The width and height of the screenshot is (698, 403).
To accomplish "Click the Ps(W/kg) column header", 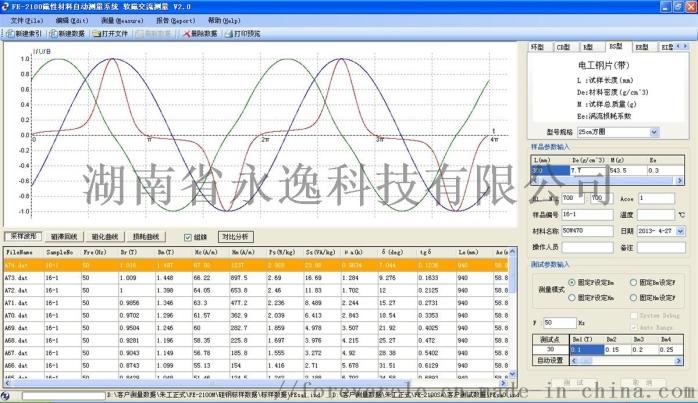I will (285, 252).
